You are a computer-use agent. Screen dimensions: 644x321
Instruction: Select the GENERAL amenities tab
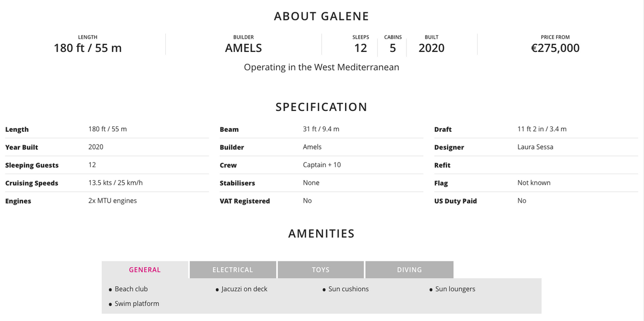click(x=145, y=270)
